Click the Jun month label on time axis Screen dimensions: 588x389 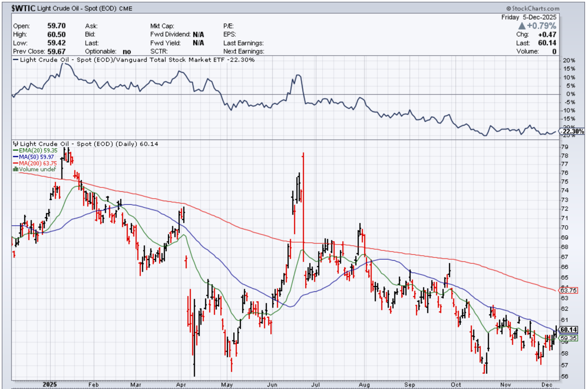point(272,384)
